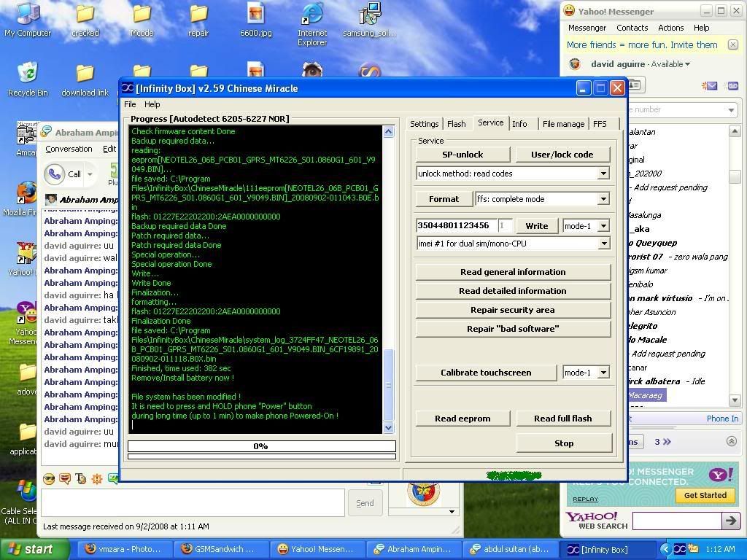Click Calibrate touchscreen button
Viewport: 747px width, 560px height.
(x=486, y=373)
